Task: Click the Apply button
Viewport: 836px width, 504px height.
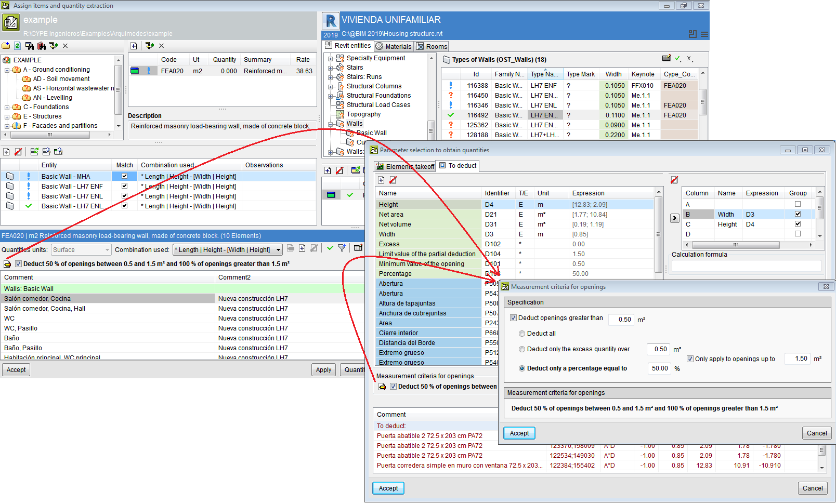Action: (x=323, y=370)
